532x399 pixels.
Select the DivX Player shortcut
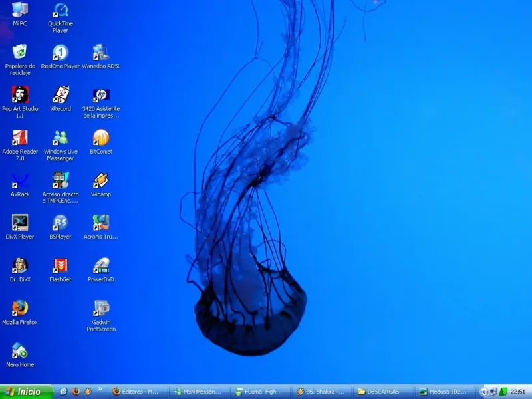coord(20,223)
